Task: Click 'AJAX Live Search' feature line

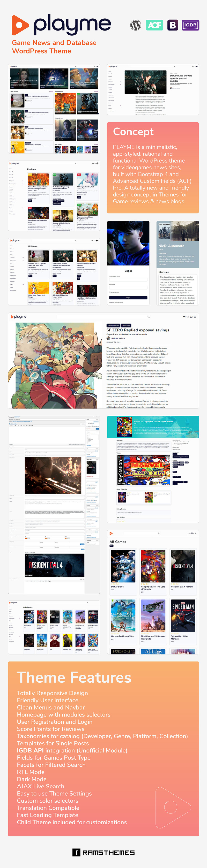Action: click(x=40, y=786)
